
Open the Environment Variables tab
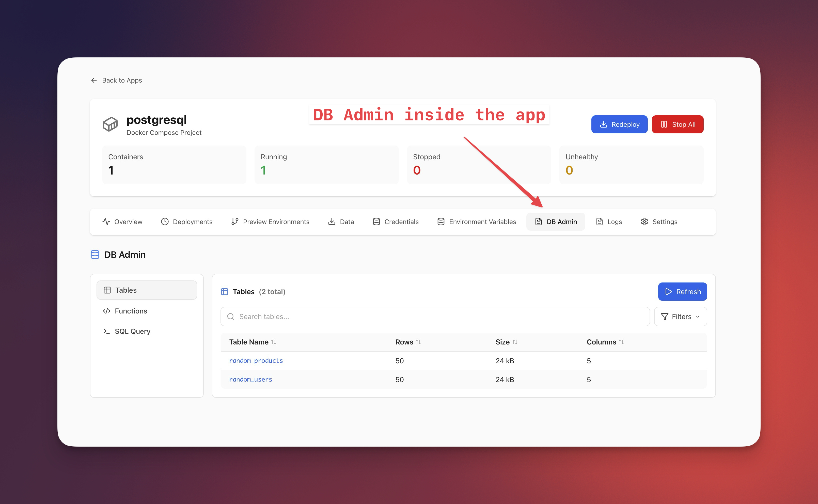tap(477, 222)
